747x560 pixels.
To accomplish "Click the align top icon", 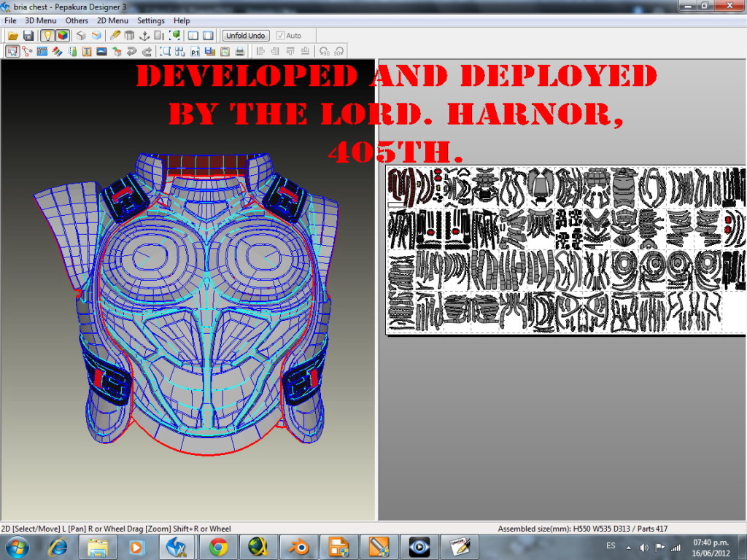I will pyautogui.click(x=290, y=52).
